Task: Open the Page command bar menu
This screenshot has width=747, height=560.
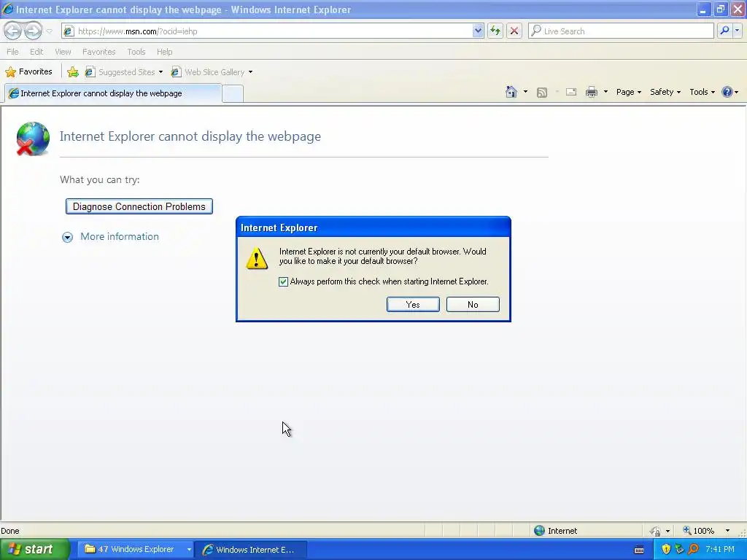Action: 628,92
